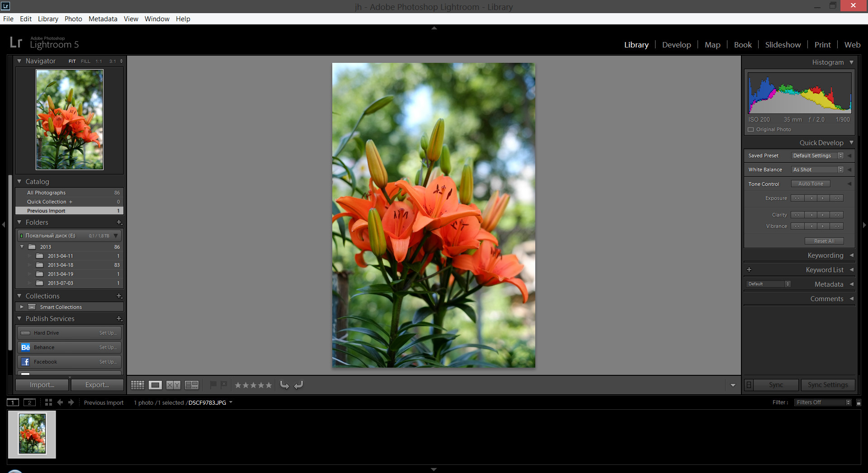Select DSCF9783 thumbnail in filmstrip

(32, 434)
